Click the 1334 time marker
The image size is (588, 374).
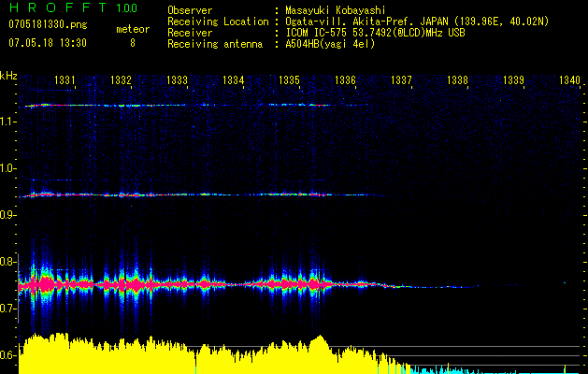pos(234,79)
